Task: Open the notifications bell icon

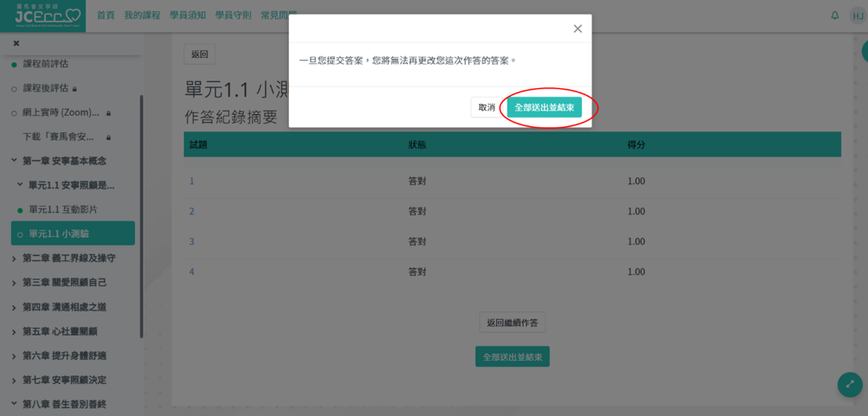Action: [834, 16]
